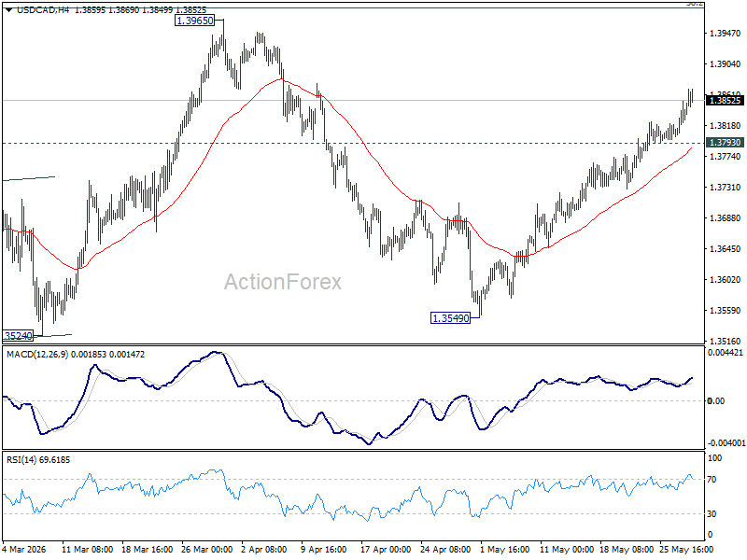
Task: Click the 1.39470 price scale value
Action: (x=726, y=34)
